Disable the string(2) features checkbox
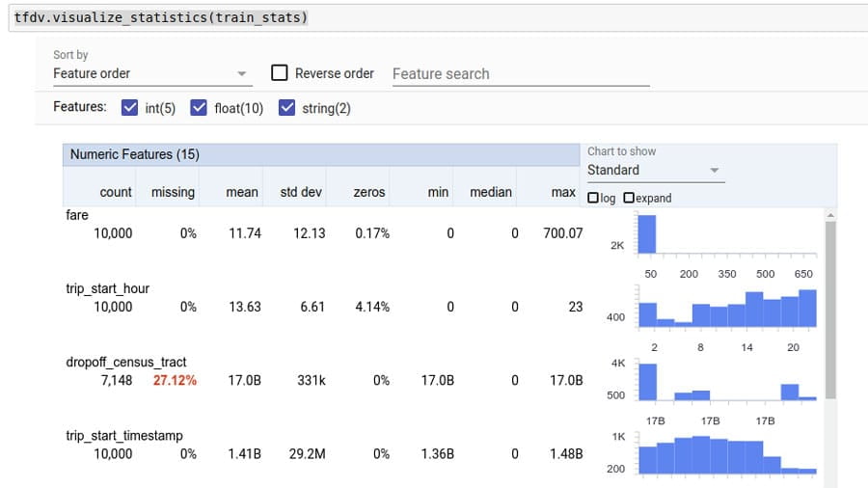 [286, 108]
